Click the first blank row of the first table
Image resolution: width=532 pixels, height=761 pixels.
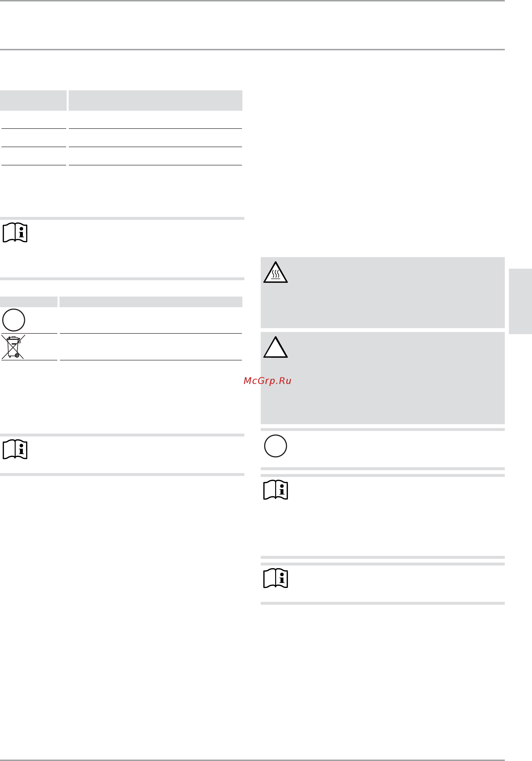tap(122, 120)
